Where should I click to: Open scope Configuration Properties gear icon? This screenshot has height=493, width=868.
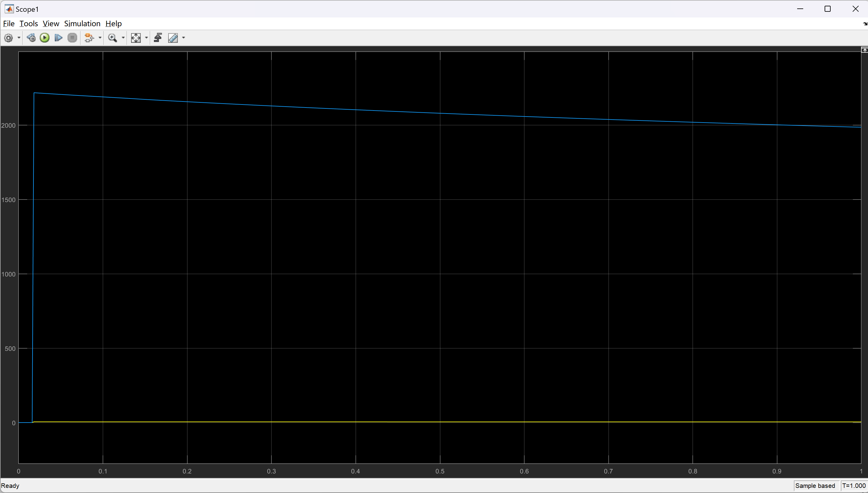pos(8,38)
